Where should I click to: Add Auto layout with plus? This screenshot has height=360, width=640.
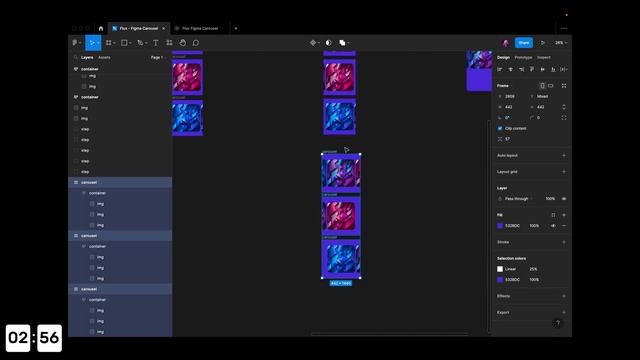(x=564, y=156)
